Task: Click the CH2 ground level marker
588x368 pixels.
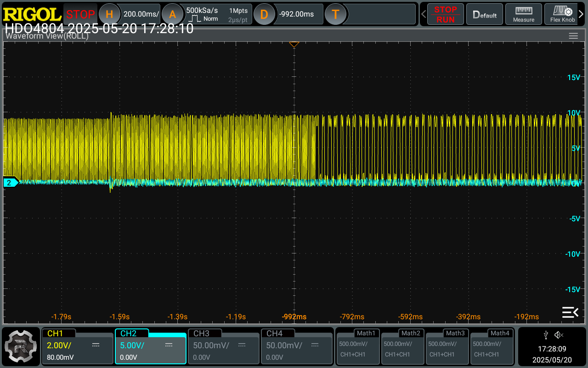Action: pyautogui.click(x=10, y=183)
